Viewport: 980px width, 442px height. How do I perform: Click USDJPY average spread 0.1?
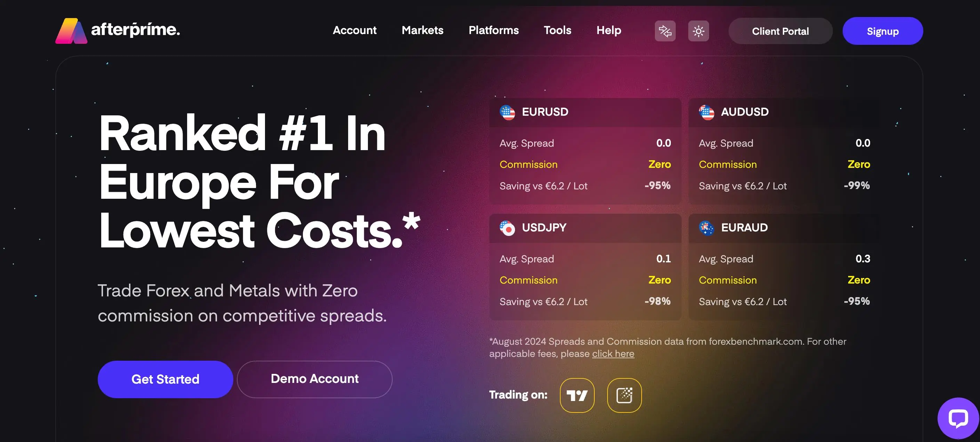point(664,259)
